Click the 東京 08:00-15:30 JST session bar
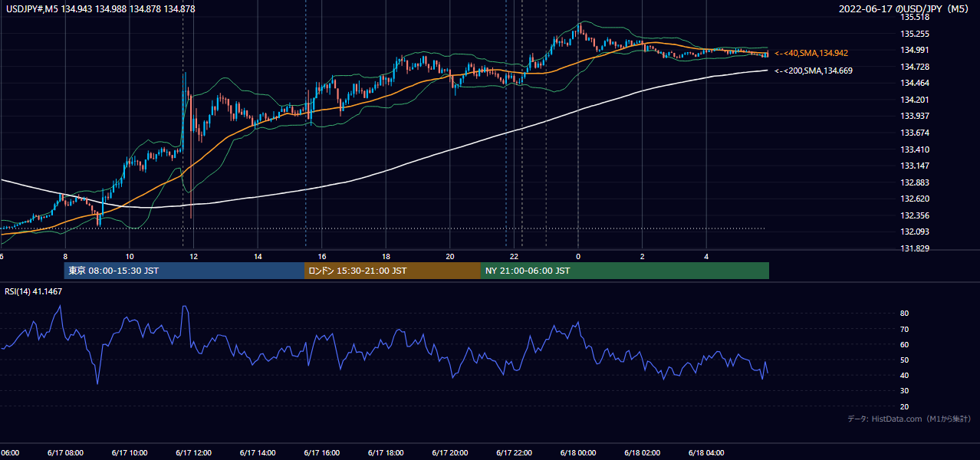 (x=184, y=271)
